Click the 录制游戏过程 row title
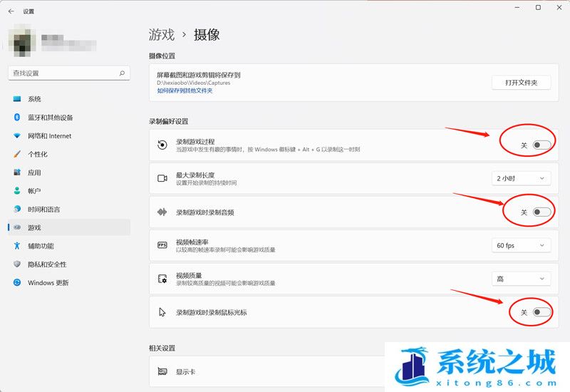The image size is (570, 392). click(x=195, y=141)
